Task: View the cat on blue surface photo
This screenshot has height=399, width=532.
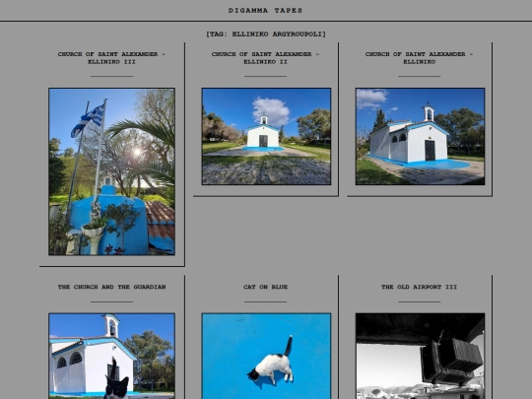Action: 266,356
